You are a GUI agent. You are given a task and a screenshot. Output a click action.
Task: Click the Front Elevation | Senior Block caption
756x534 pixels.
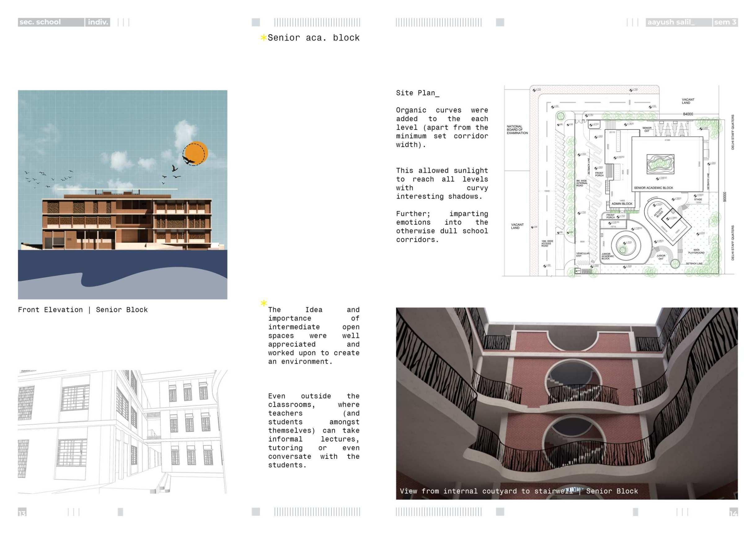click(83, 310)
